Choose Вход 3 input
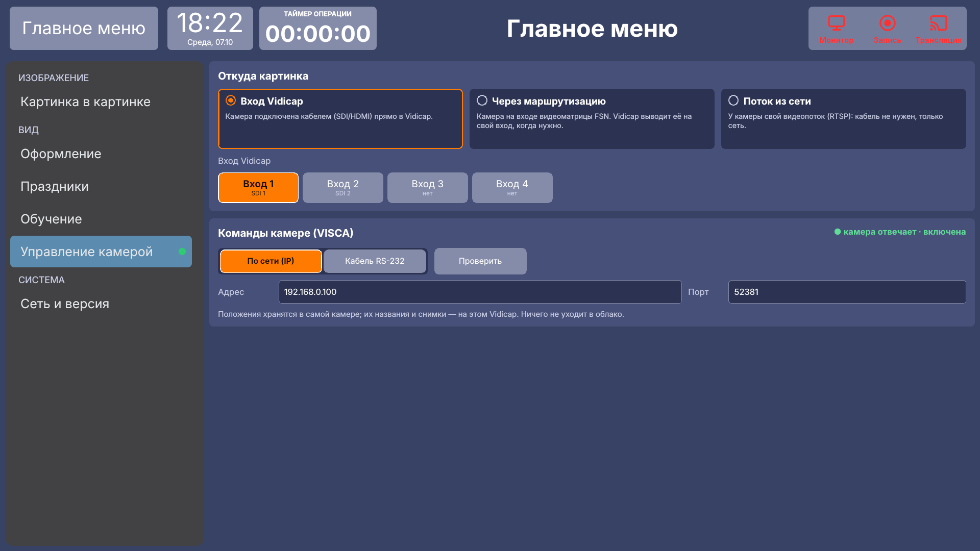Image resolution: width=980 pixels, height=551 pixels. (x=428, y=188)
